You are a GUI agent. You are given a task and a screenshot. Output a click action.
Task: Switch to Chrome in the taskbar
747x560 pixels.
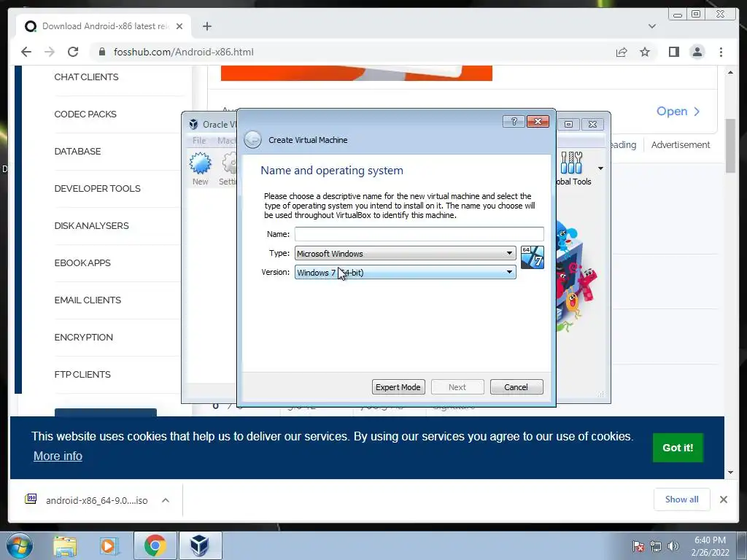tap(155, 545)
